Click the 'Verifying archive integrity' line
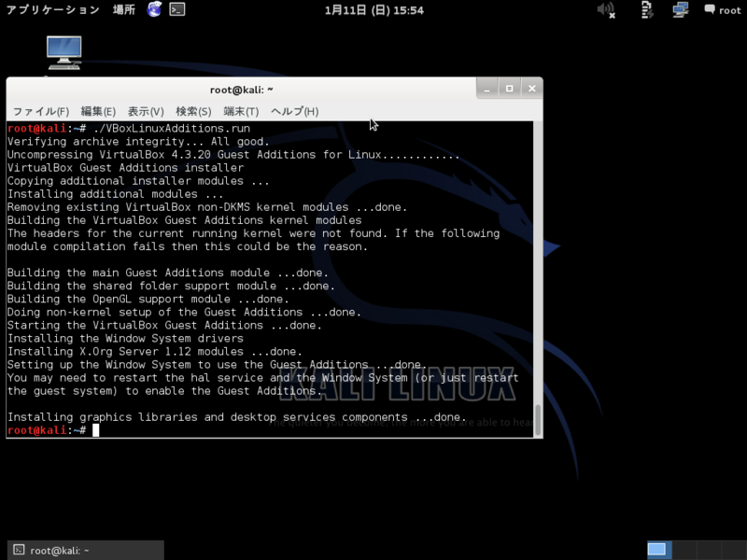Viewport: 747px width, 560px height. (138, 142)
